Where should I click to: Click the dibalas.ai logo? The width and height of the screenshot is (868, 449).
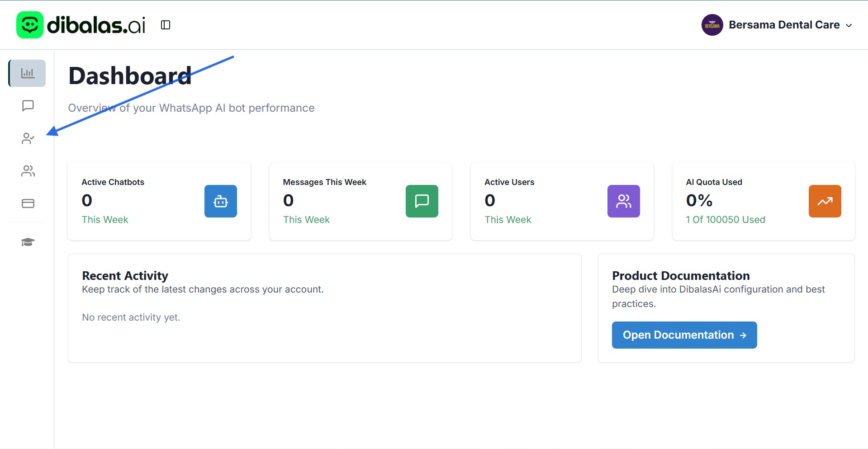click(x=81, y=25)
